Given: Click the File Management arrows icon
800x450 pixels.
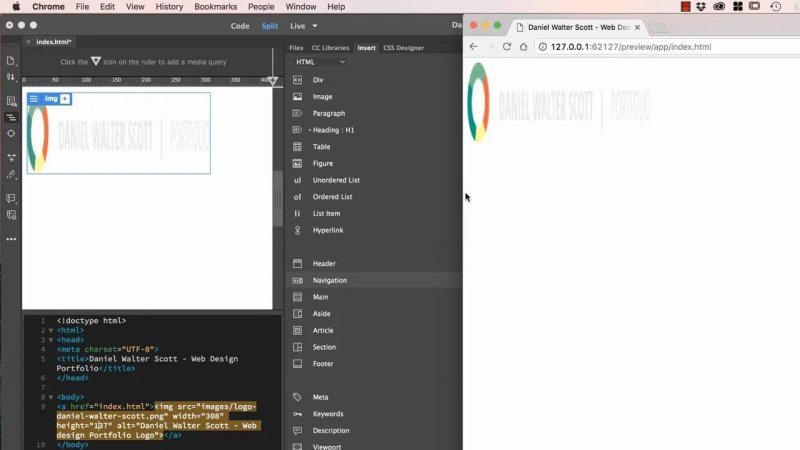Looking at the screenshot, I should pos(11,78).
